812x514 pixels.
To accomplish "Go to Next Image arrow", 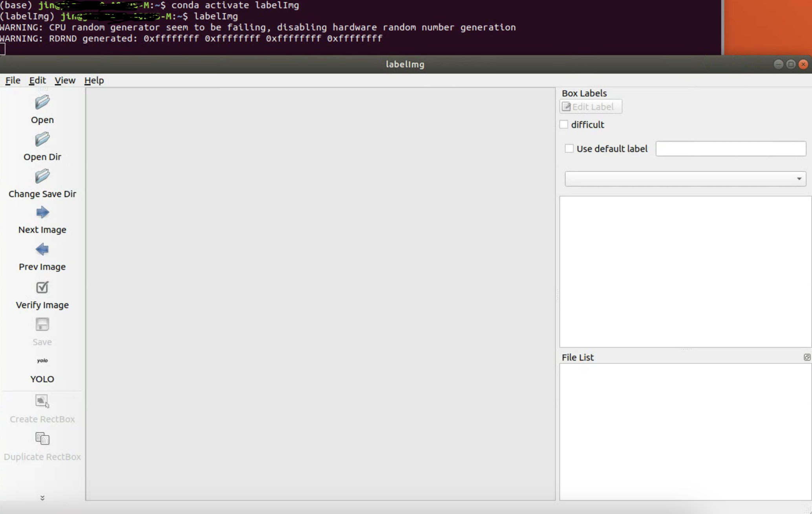I will pyautogui.click(x=42, y=213).
